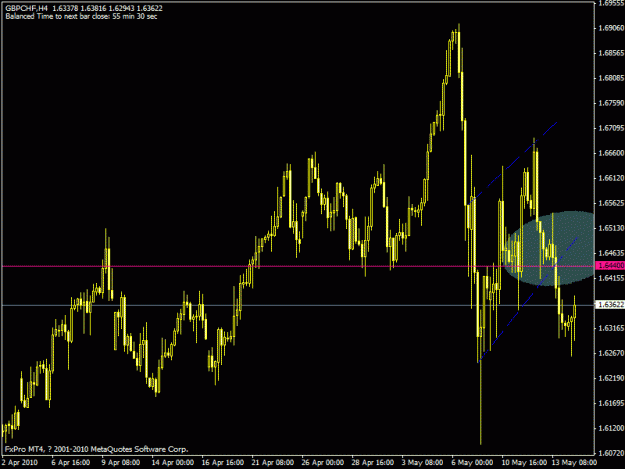Viewport: 625px width, 469px height.
Task: Click the '28 Apr 16:00' time axis label
Action: (373, 463)
